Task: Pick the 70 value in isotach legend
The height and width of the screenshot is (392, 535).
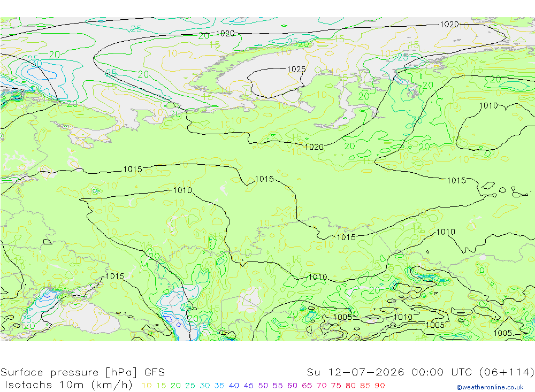Action: (322, 386)
